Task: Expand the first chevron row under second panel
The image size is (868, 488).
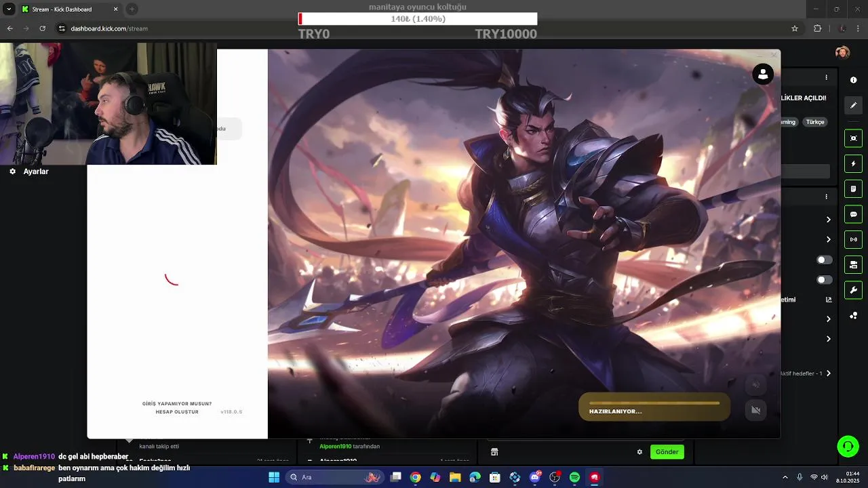Action: [829, 220]
